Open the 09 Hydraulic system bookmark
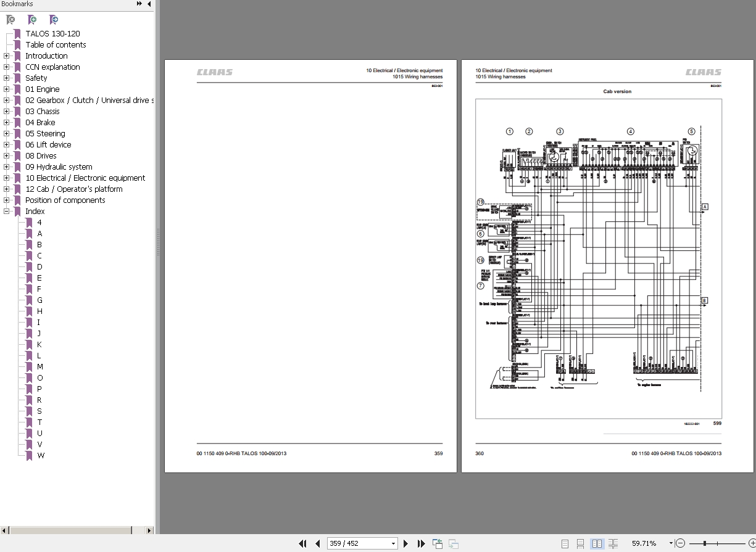The height and width of the screenshot is (552, 756). (x=59, y=167)
